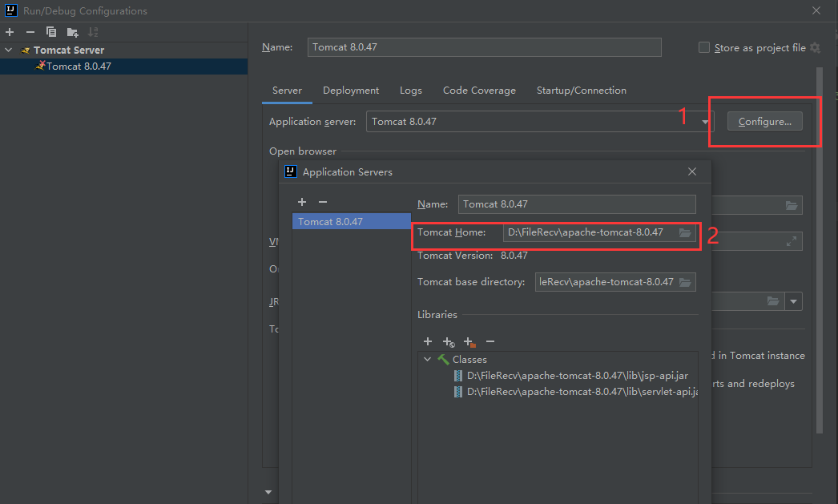
Task: Click the sort configurations toolbar icon
Action: [x=93, y=32]
